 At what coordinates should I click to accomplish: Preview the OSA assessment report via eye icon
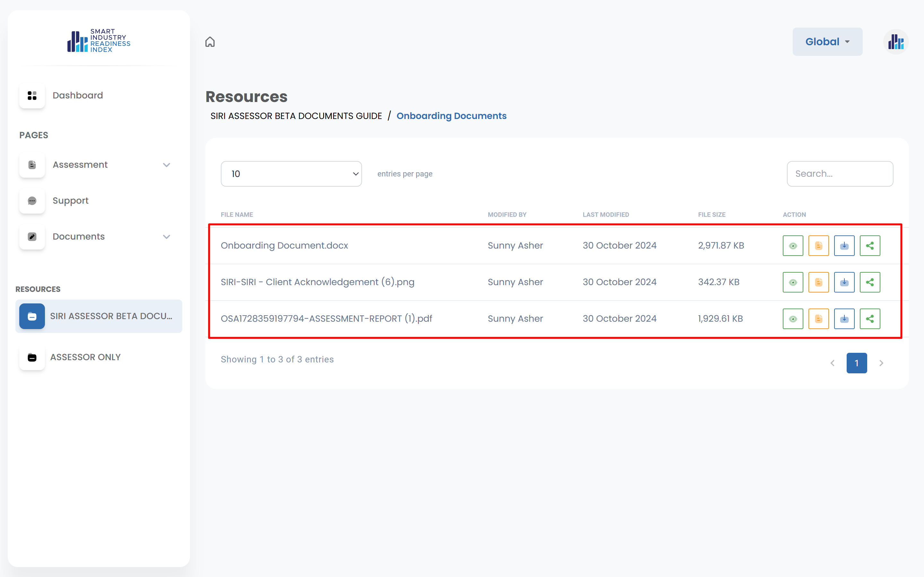click(793, 318)
